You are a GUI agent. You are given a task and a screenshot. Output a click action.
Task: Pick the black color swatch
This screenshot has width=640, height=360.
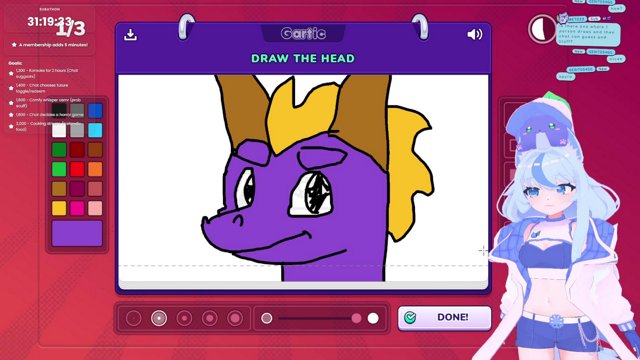59,111
